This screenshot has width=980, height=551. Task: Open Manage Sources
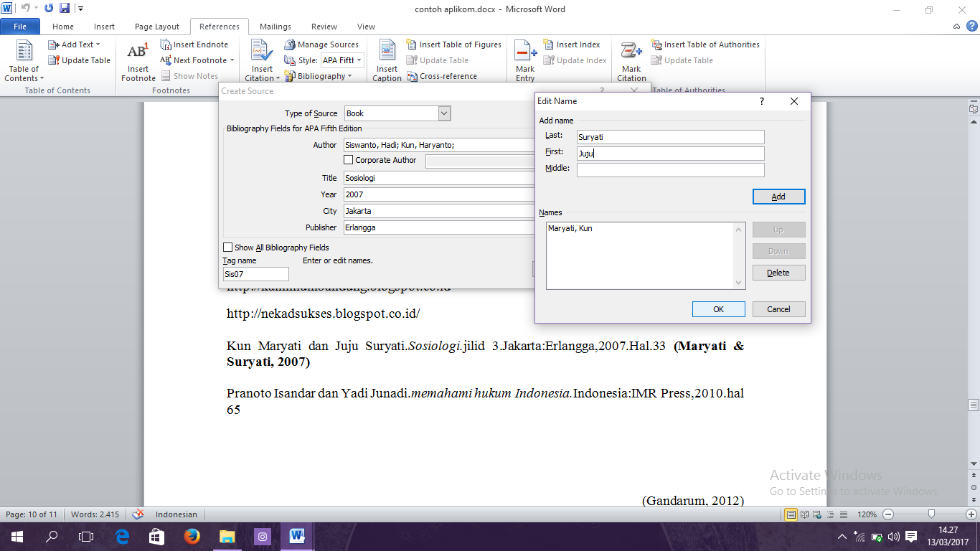[x=322, y=44]
